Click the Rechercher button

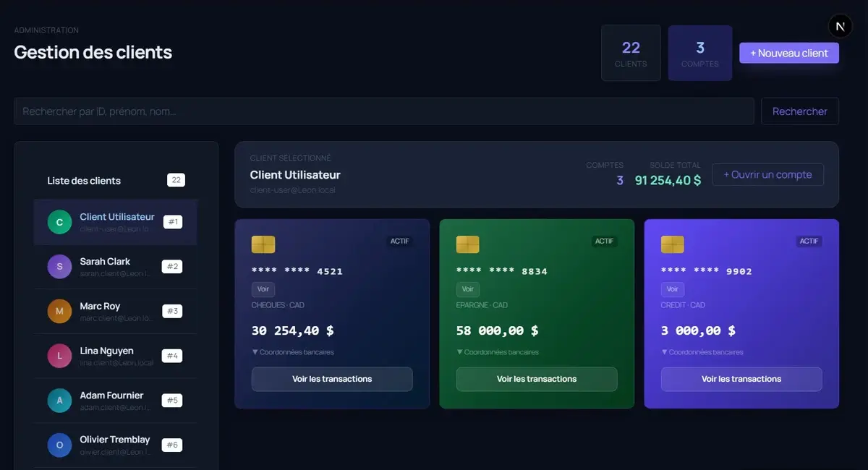coord(800,111)
